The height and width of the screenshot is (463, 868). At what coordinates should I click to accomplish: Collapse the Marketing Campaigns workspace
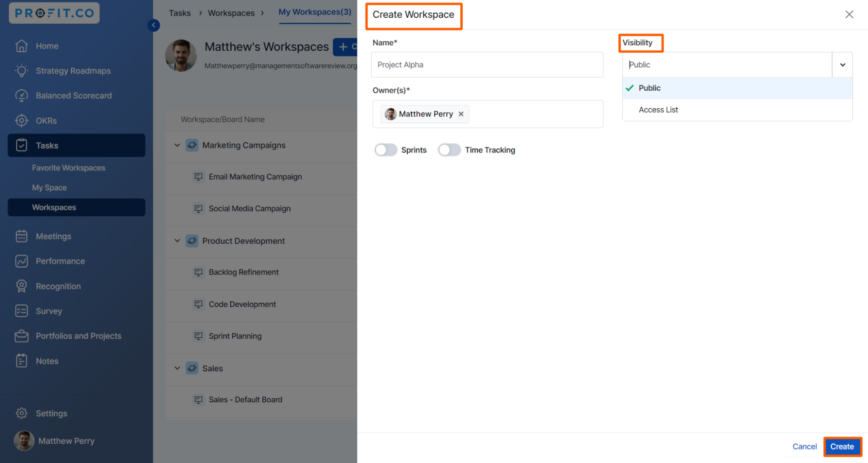177,145
